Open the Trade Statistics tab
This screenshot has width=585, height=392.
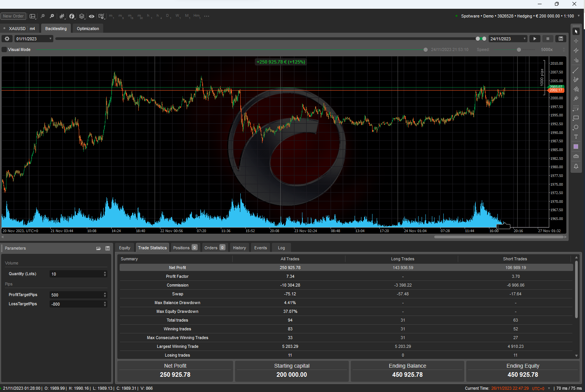[x=152, y=248]
